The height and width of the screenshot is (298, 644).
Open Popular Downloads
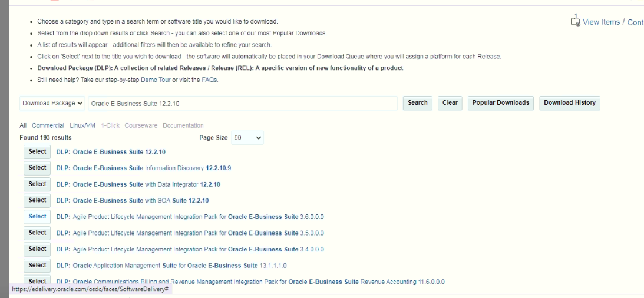point(501,103)
